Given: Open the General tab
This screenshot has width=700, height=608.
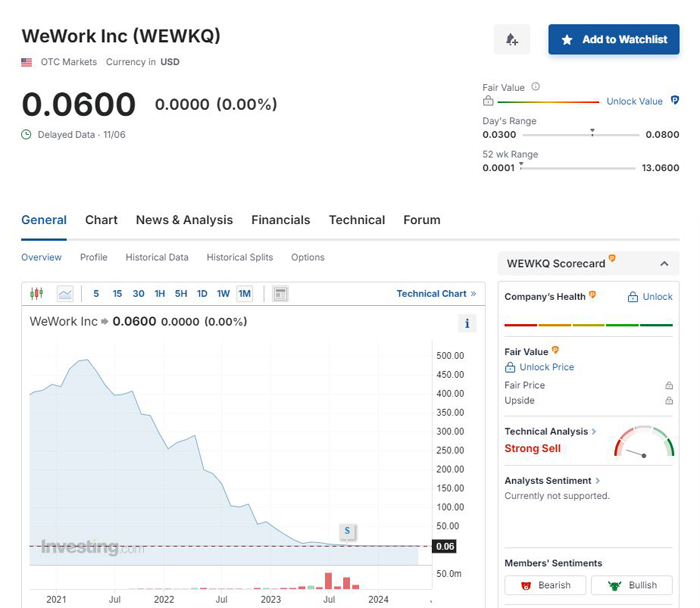Looking at the screenshot, I should point(44,220).
